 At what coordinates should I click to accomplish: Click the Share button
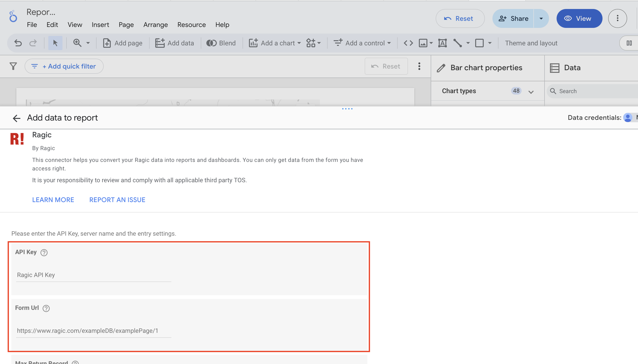[513, 18]
